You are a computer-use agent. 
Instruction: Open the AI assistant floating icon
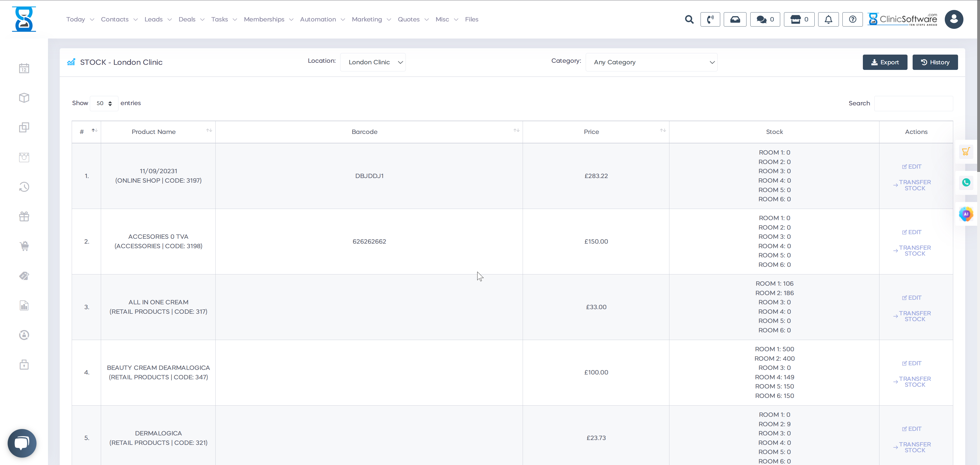pyautogui.click(x=966, y=214)
